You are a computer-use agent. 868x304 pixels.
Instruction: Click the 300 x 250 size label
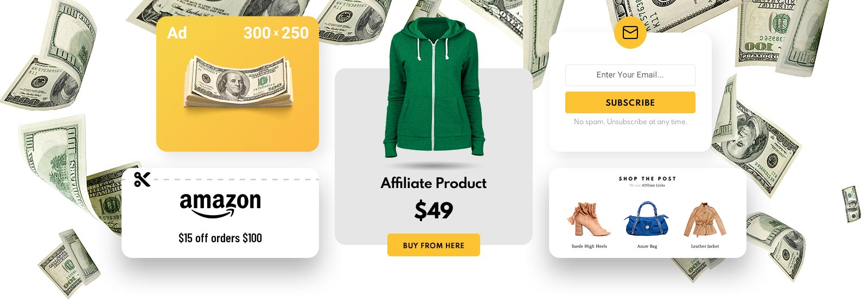coord(276,33)
